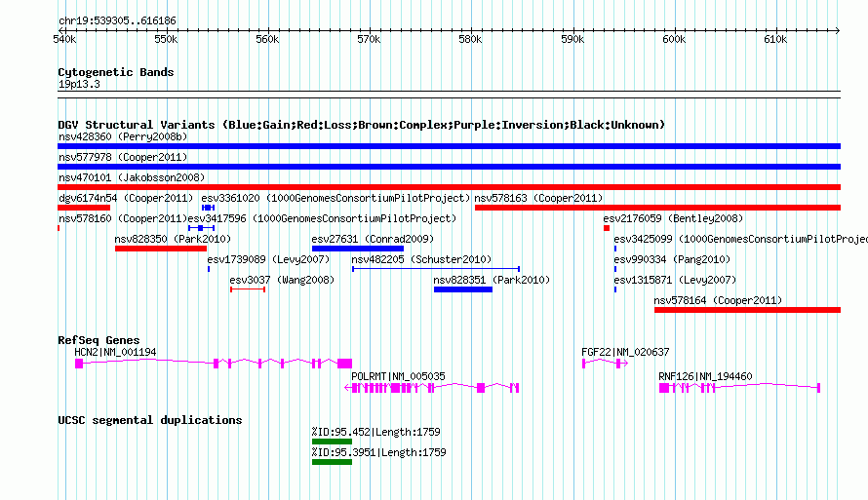
Task: Select the nsv828350 (Park2010) red bar
Action: (x=161, y=249)
